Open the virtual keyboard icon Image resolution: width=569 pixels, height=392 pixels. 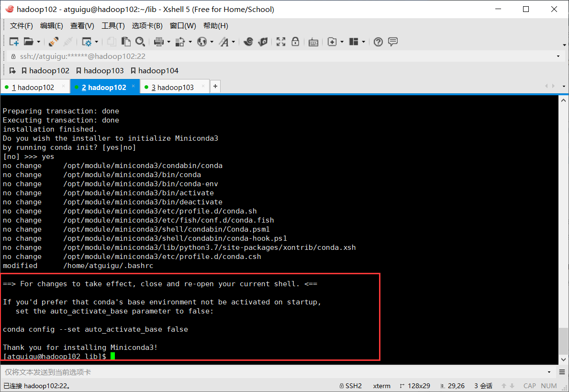(x=313, y=42)
